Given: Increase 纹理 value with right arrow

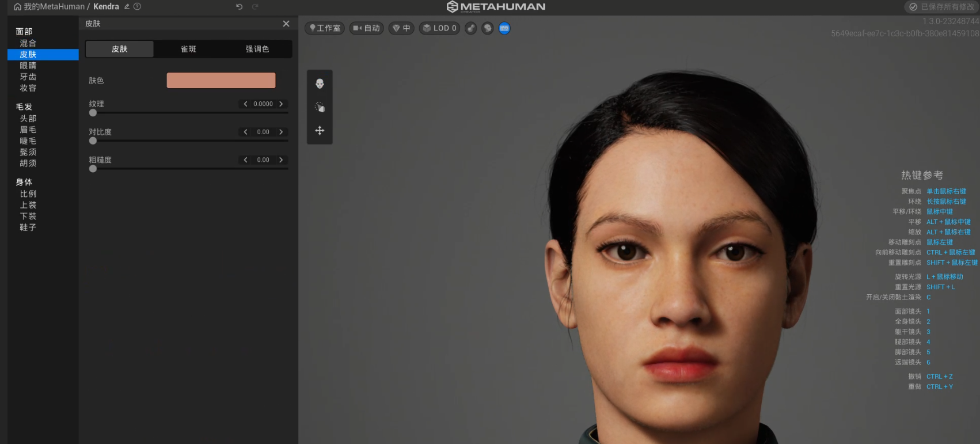Looking at the screenshot, I should point(281,104).
